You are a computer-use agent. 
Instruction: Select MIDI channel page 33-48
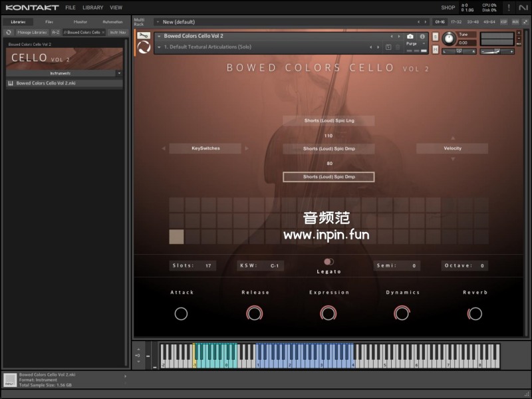tap(473, 22)
